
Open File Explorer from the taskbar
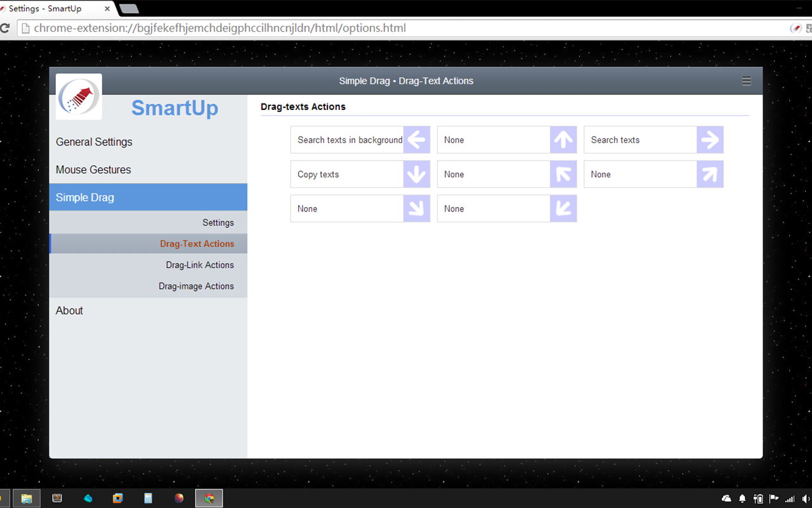coord(27,498)
